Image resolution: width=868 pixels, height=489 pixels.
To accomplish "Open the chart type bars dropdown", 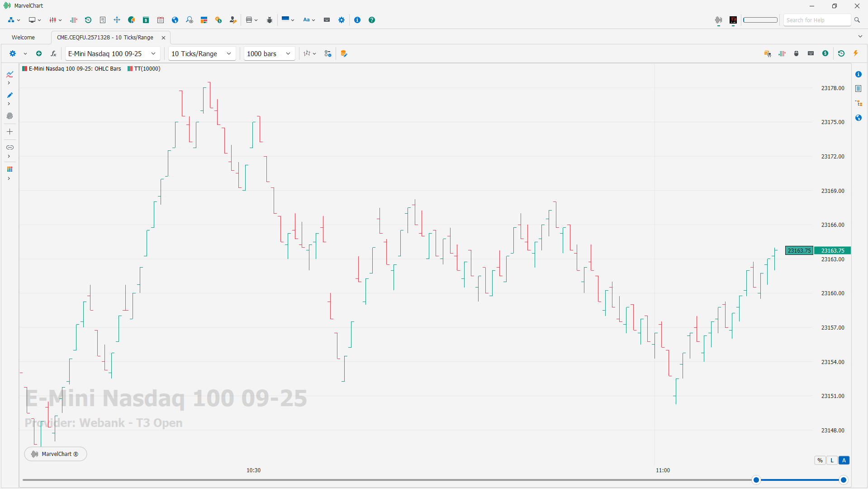I will pos(310,53).
